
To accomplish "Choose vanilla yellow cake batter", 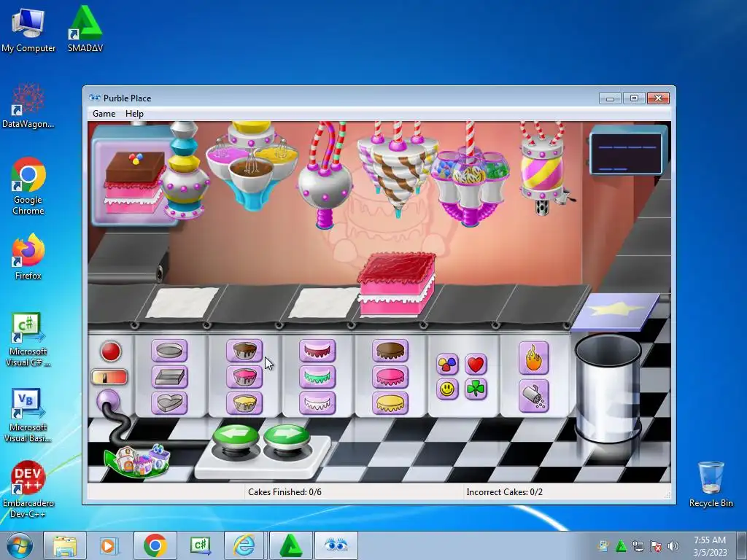I will [x=244, y=402].
